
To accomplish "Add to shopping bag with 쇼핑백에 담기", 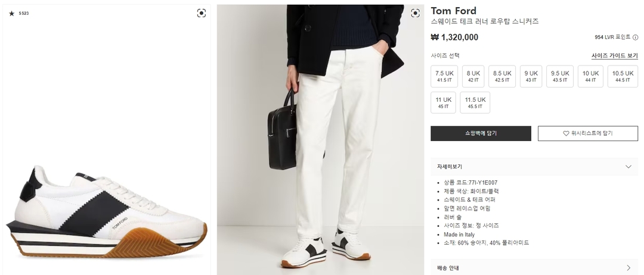I will [x=481, y=133].
